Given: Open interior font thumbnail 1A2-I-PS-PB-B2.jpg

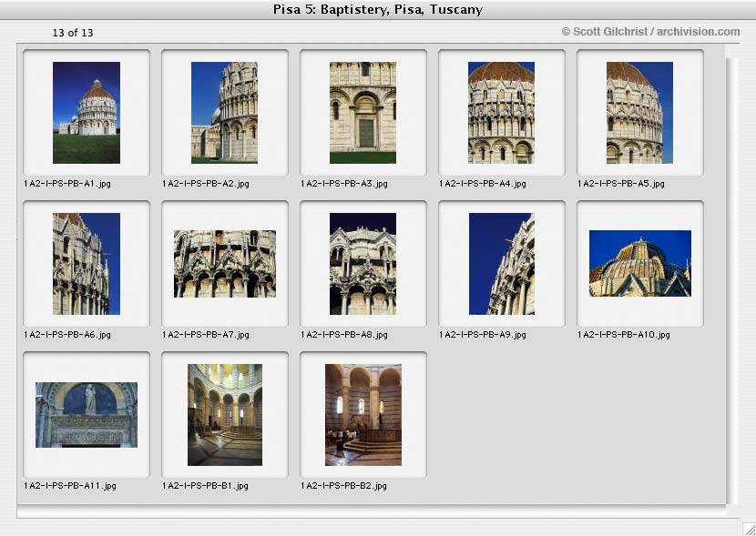Looking at the screenshot, I should click(x=363, y=415).
